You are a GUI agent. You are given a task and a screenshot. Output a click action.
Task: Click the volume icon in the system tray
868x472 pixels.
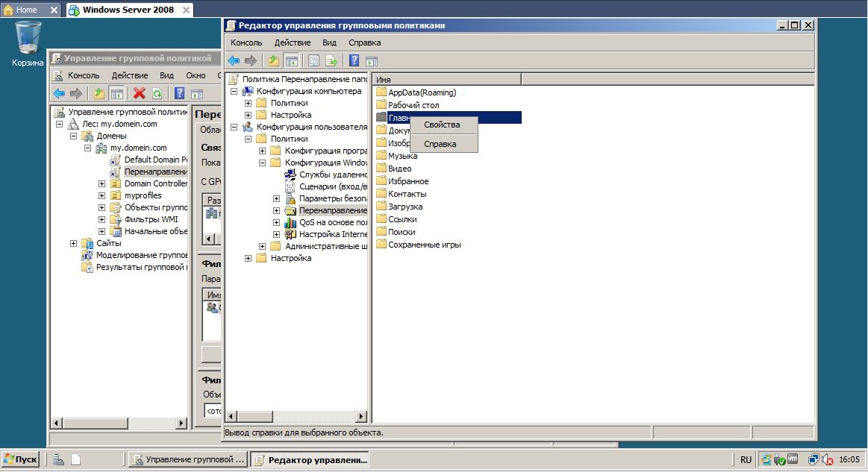(x=828, y=459)
